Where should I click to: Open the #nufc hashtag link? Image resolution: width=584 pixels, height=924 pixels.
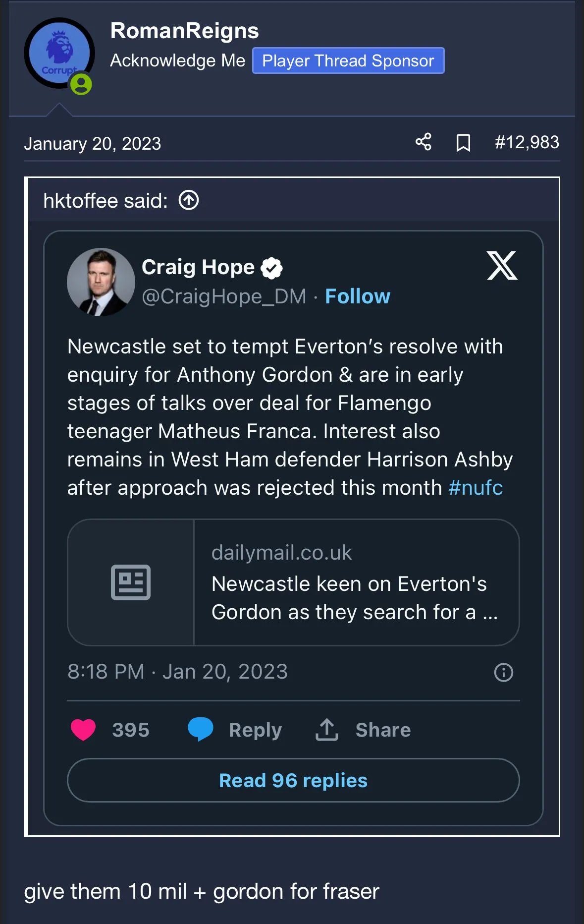tap(476, 488)
